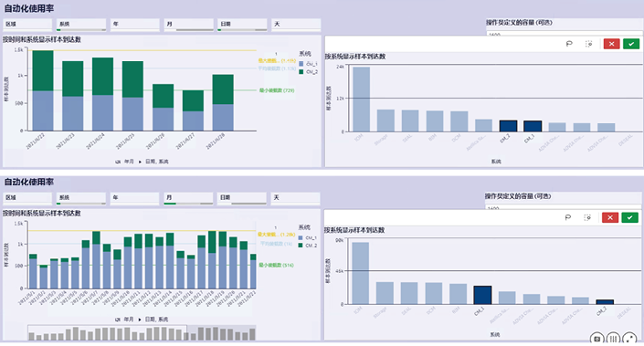This screenshot has height=346, width=644.
Task: Select the 2021/6/27 stacked bar
Action: [193, 110]
